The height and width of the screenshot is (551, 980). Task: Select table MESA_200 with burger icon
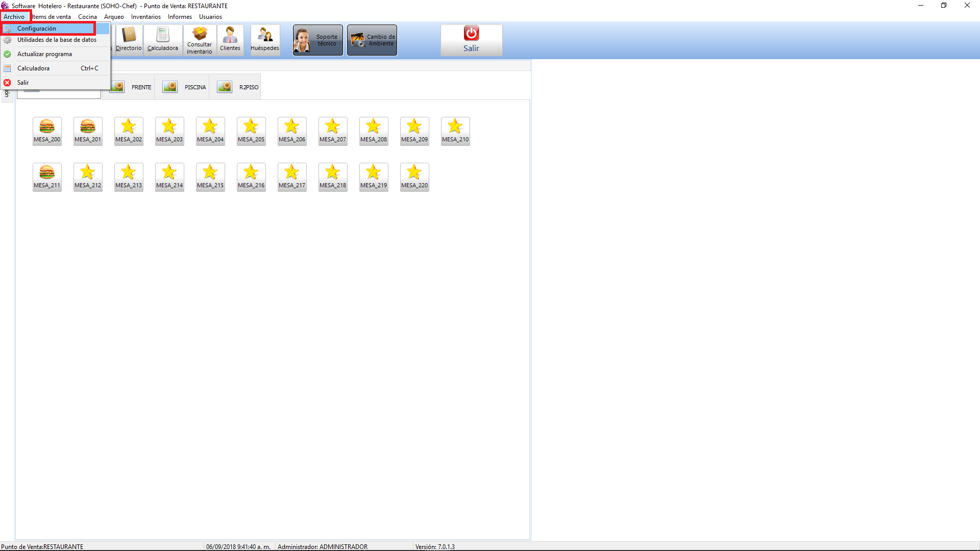[47, 131]
